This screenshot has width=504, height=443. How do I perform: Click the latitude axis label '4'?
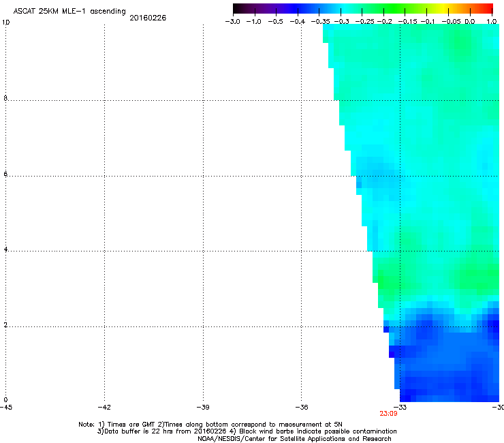(x=5, y=249)
